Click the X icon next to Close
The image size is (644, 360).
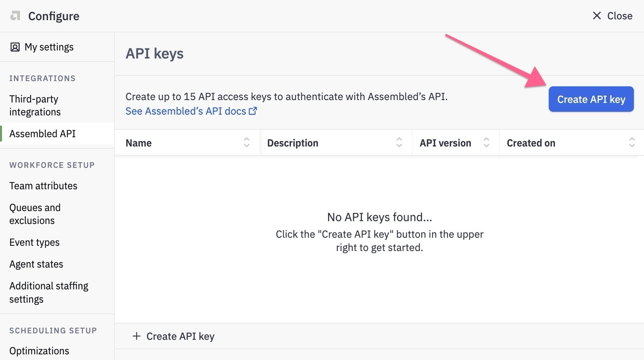point(597,16)
